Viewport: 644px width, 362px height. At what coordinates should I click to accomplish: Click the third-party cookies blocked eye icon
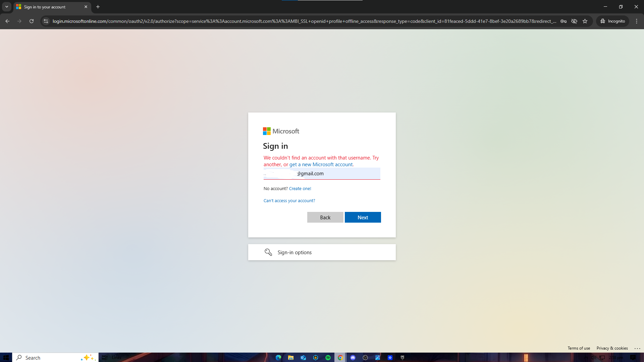click(574, 21)
